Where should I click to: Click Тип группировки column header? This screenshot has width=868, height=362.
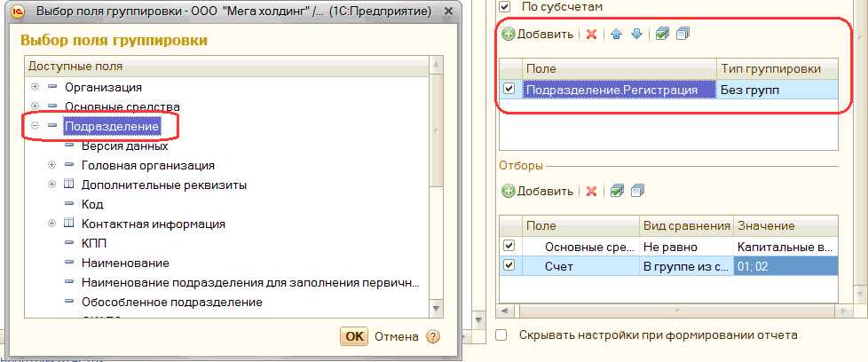coord(777,69)
